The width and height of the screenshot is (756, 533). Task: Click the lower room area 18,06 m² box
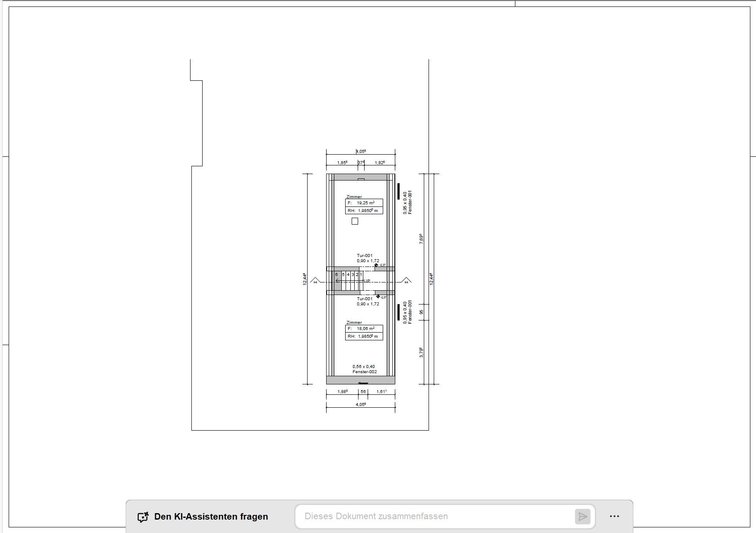tap(364, 329)
